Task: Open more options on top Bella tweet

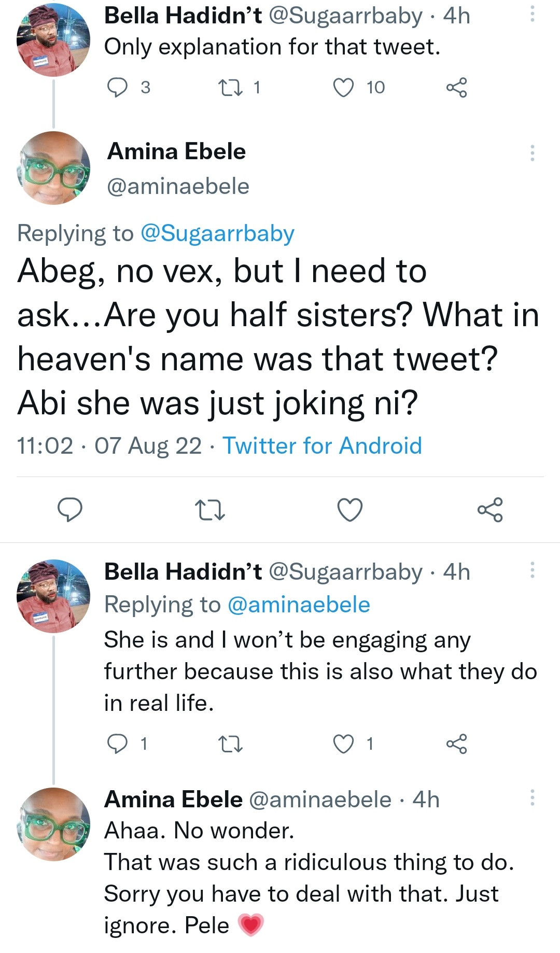Action: (532, 14)
